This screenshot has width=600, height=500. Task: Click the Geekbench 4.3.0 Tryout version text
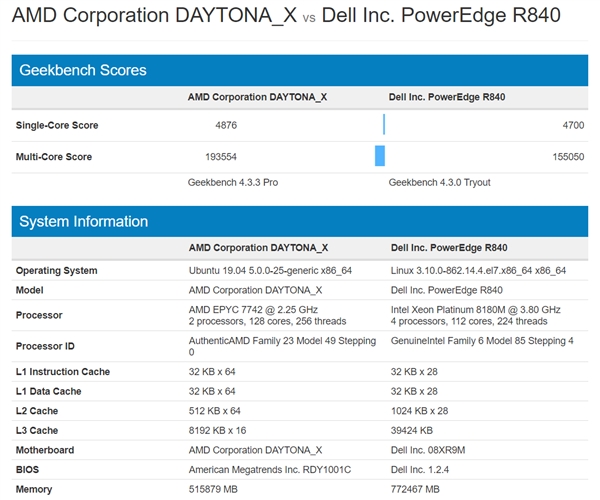point(439,182)
